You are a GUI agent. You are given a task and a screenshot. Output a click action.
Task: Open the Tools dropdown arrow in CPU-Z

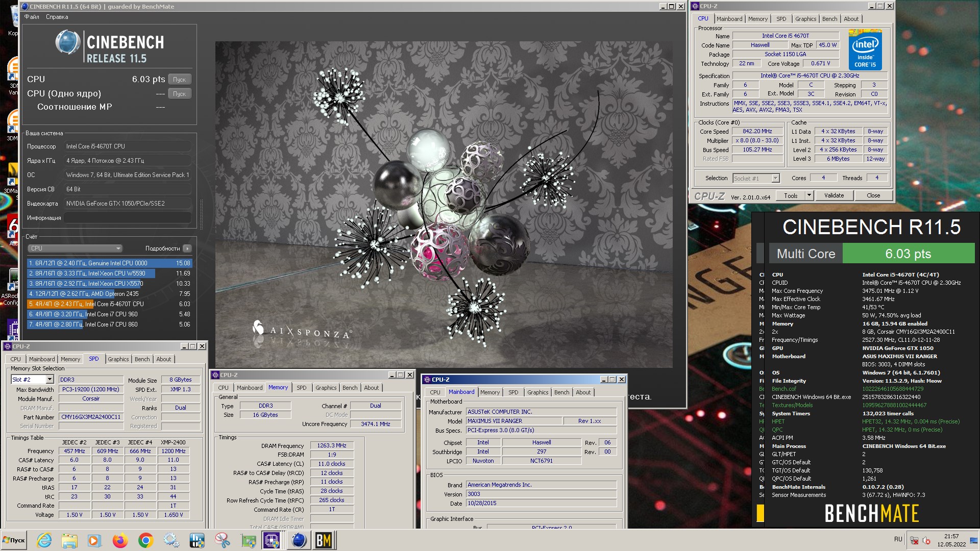[808, 195]
